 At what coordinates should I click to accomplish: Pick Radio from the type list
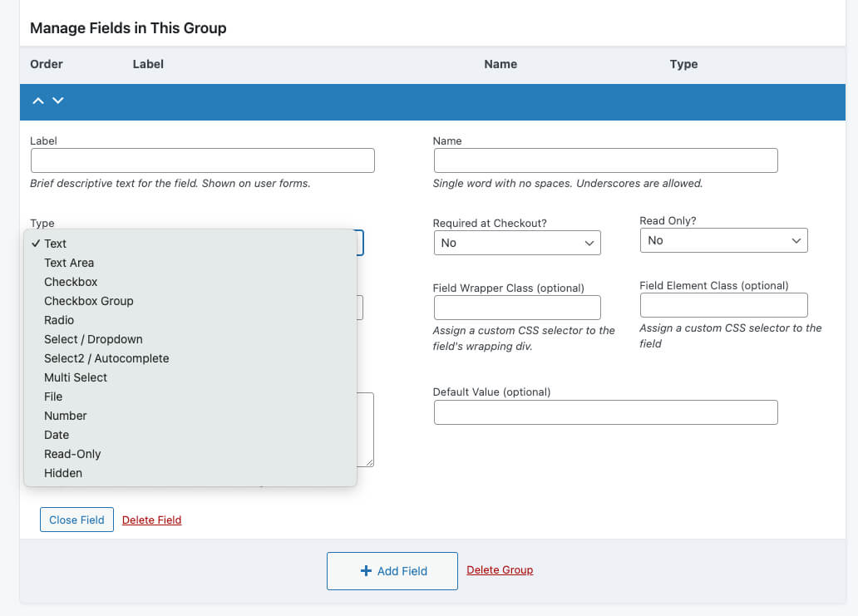pos(190,320)
